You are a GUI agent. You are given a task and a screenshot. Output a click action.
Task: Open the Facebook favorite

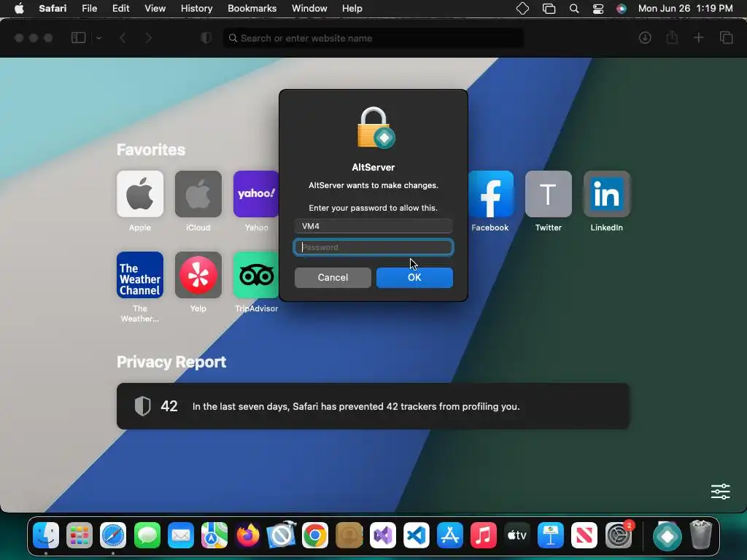[x=491, y=194]
